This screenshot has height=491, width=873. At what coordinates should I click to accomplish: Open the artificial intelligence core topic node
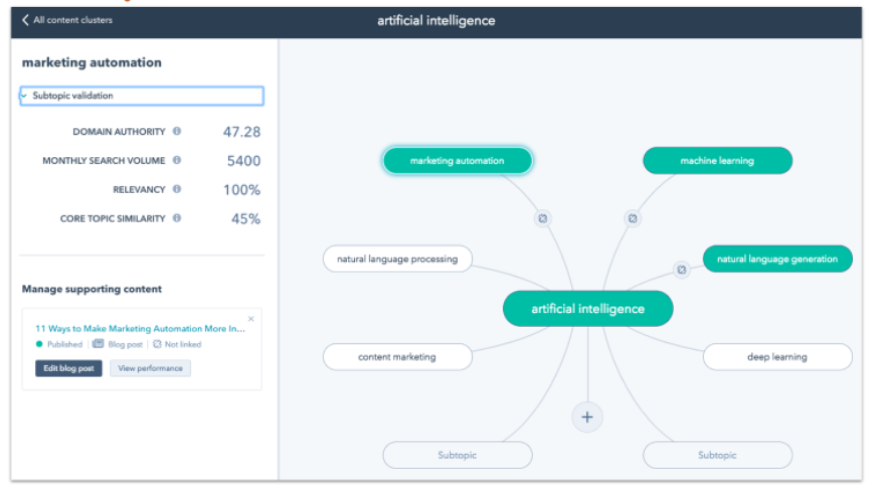[x=588, y=308]
